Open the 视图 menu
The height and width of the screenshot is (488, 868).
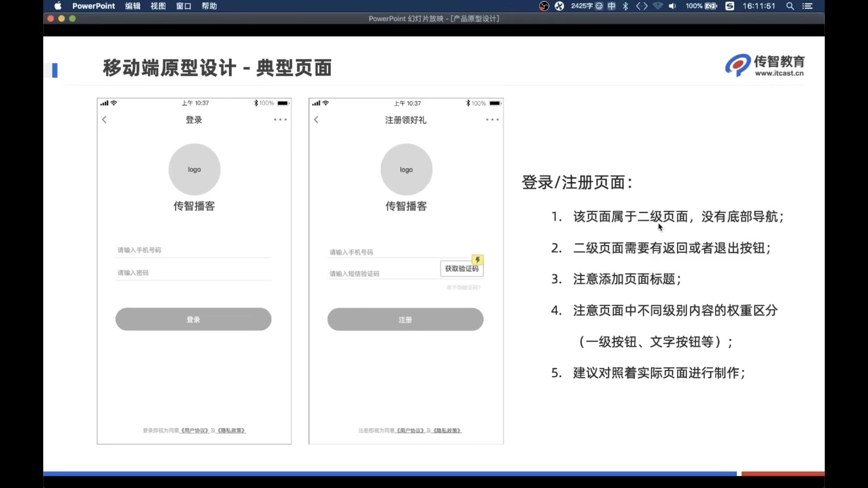158,6
